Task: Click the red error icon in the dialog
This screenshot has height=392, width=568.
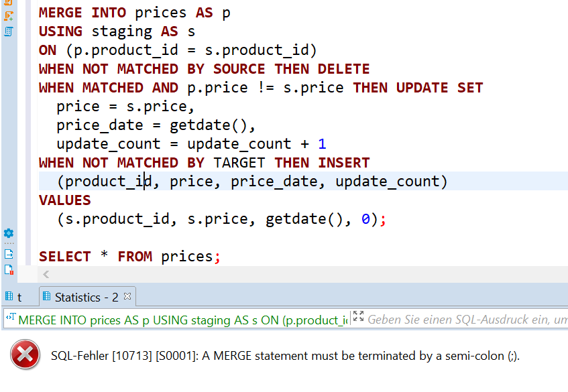Action: tap(25, 355)
